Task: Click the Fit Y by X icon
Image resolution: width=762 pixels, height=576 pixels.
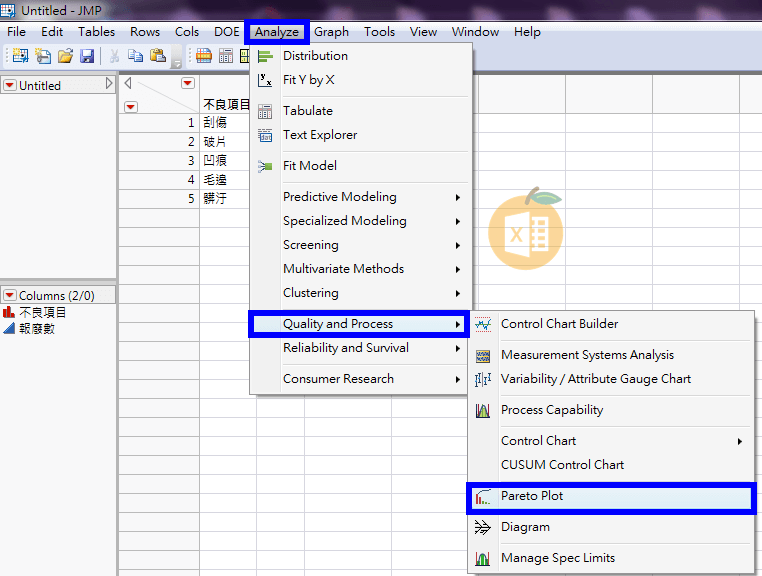Action: pyautogui.click(x=265, y=80)
